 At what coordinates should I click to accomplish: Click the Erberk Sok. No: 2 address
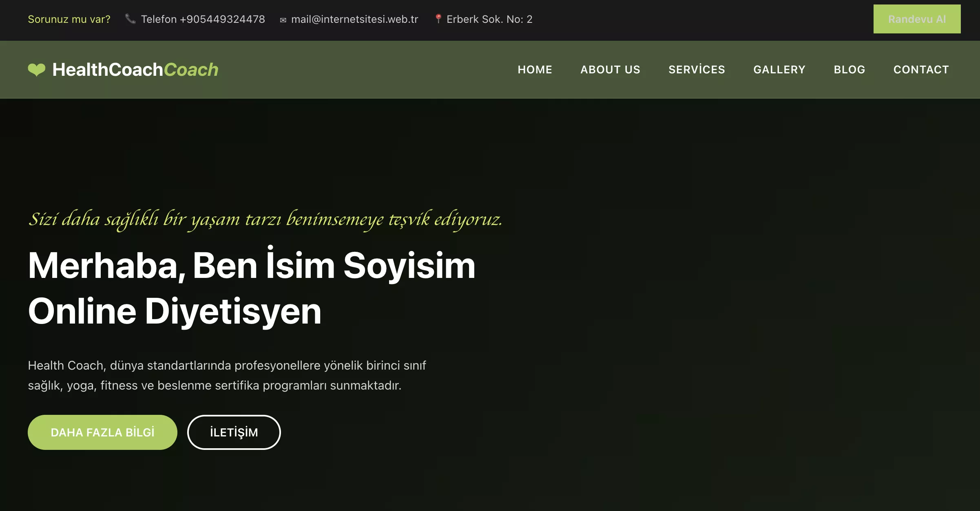coord(489,19)
